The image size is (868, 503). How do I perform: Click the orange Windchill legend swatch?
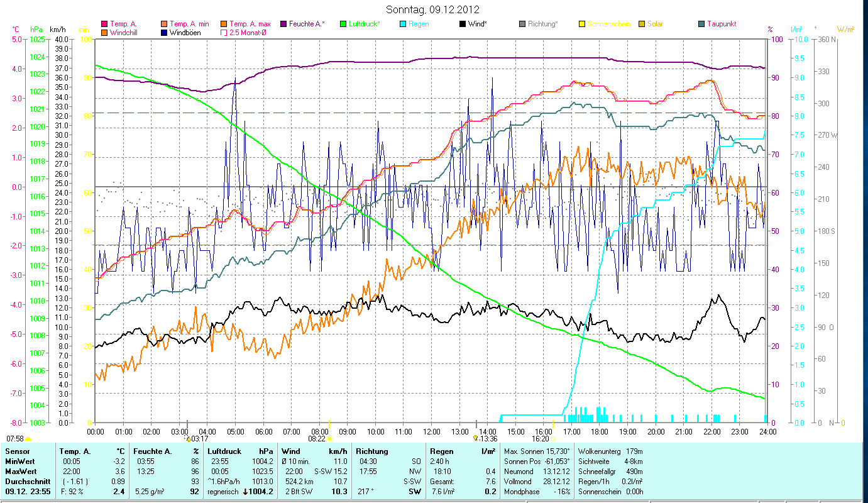coord(104,32)
